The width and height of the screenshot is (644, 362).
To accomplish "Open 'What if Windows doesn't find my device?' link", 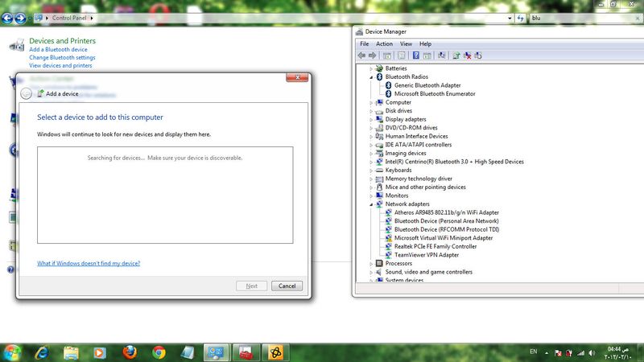I will [x=89, y=263].
